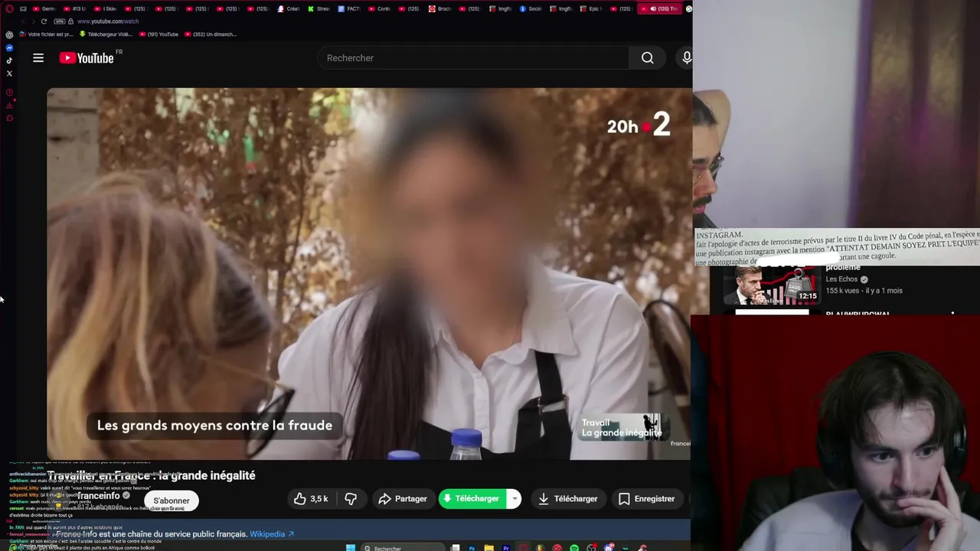Dislike the video with thumbs down
The height and width of the screenshot is (551, 980).
click(351, 499)
